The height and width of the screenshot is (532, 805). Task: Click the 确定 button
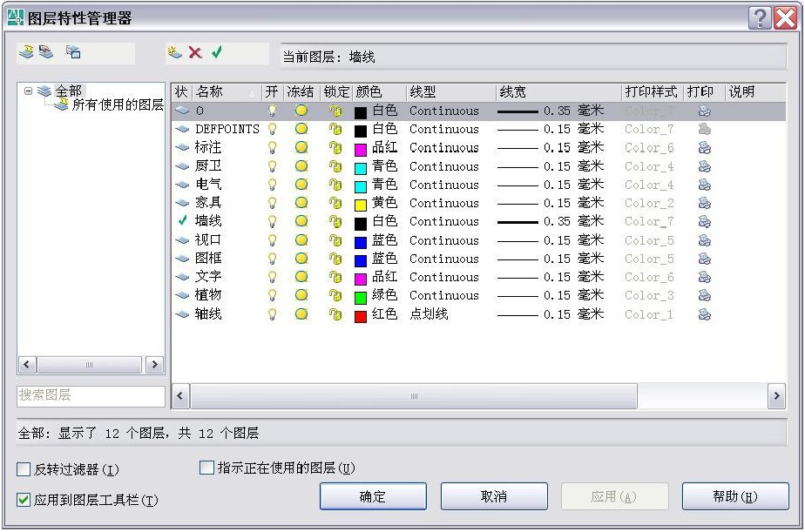(x=373, y=496)
